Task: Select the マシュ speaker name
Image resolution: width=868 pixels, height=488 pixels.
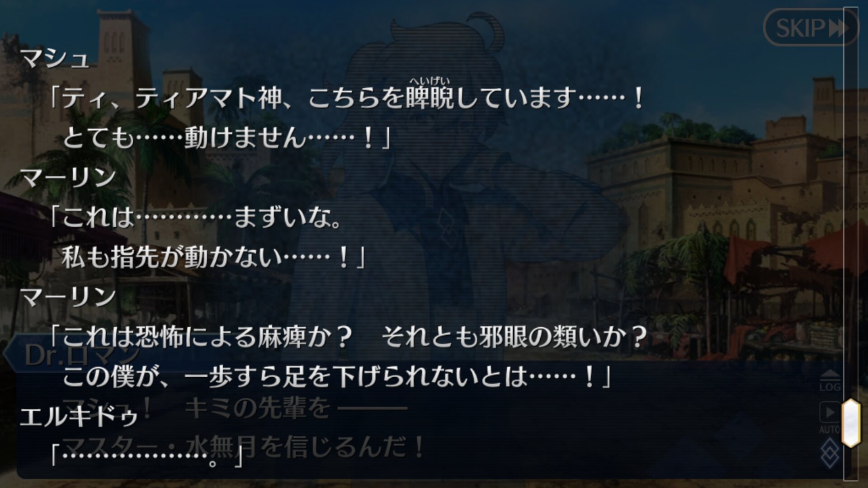Action: [x=55, y=58]
